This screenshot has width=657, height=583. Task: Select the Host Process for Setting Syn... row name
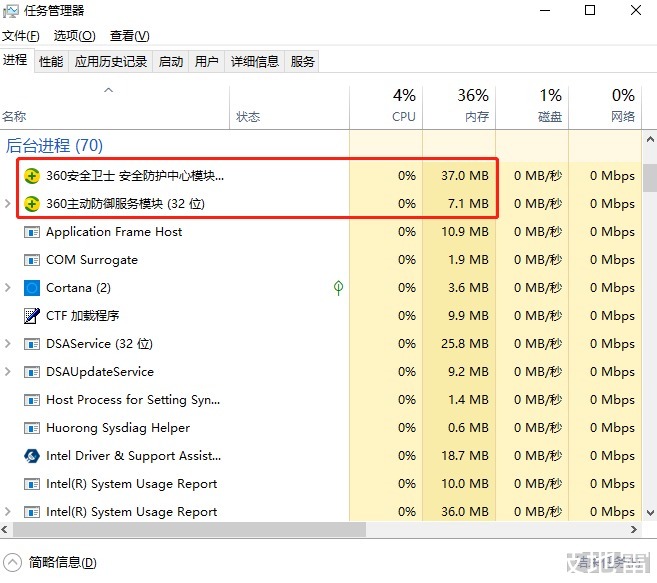(133, 400)
